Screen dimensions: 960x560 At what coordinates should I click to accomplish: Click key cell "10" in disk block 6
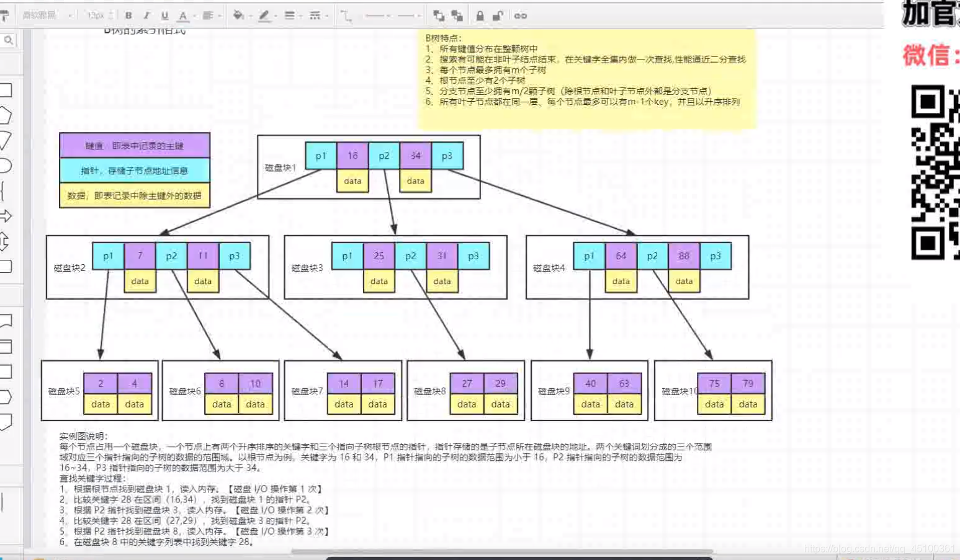(x=255, y=383)
